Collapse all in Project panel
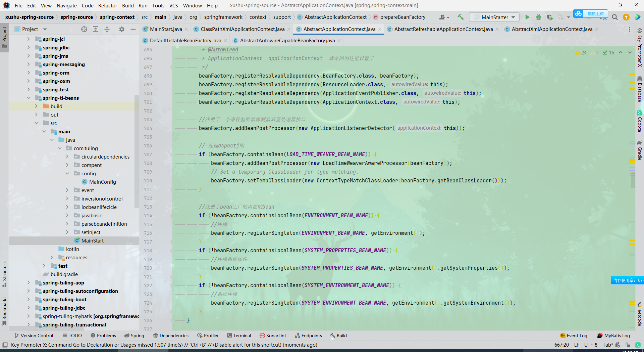The height and width of the screenshot is (352, 644). click(107, 29)
